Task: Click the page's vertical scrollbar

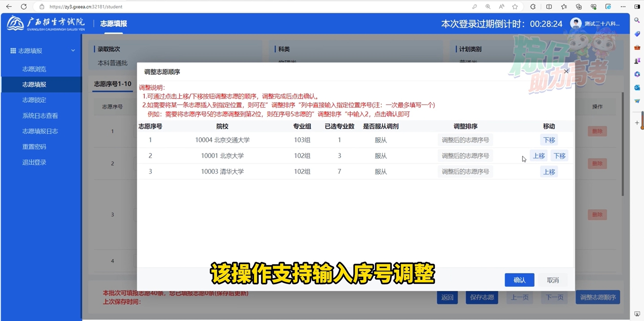Action: click(622, 145)
